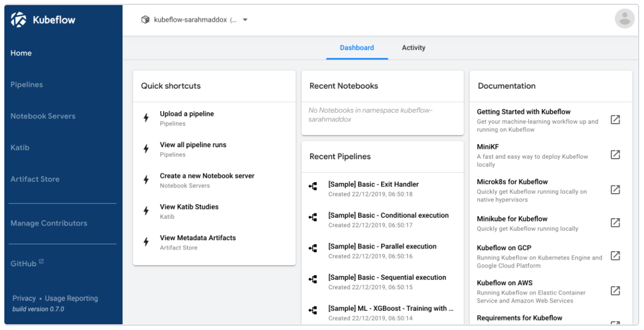Open external link icon for Kubeflow on GCP

pyautogui.click(x=615, y=255)
